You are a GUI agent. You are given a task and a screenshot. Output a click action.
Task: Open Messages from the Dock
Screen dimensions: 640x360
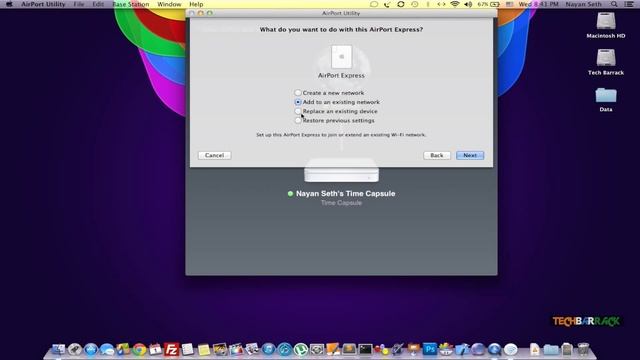107,349
